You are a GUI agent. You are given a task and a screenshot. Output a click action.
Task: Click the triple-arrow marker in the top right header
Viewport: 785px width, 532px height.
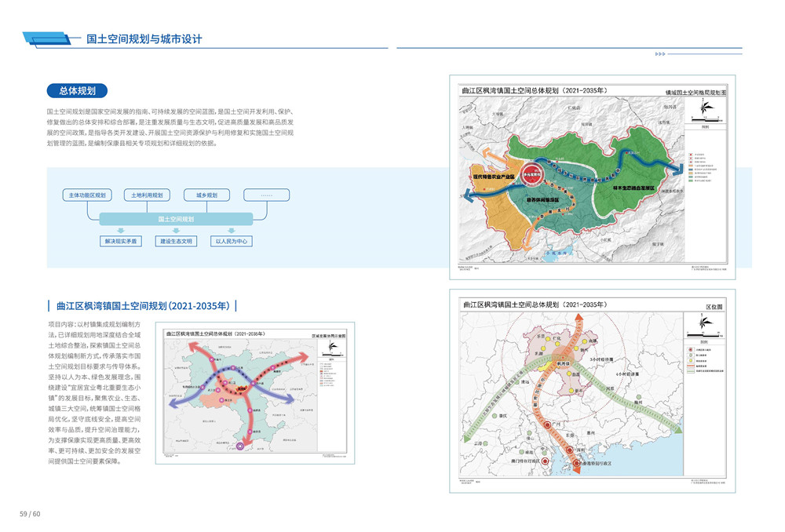660,54
